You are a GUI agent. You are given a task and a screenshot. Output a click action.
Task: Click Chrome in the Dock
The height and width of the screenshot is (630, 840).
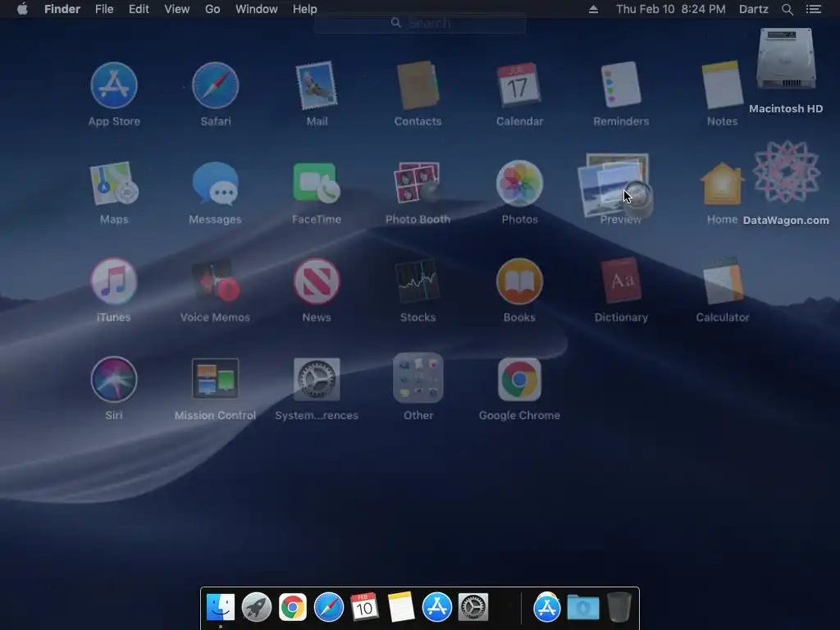[293, 608]
